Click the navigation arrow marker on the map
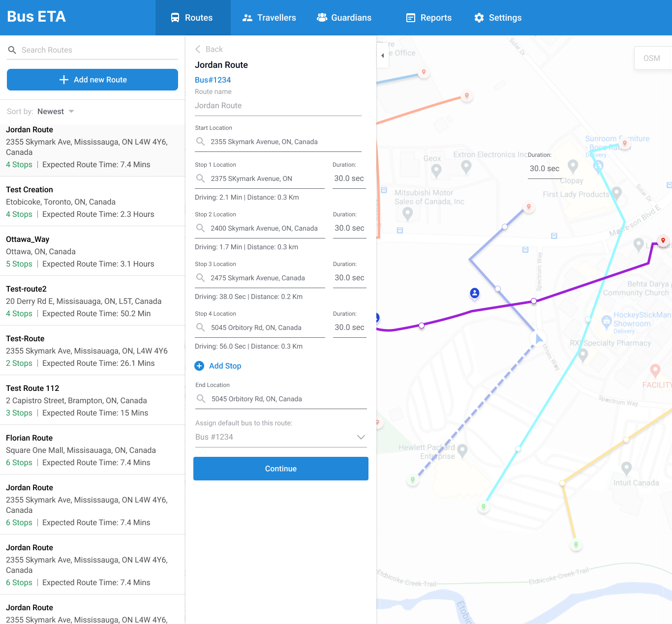The image size is (672, 624). coord(538,338)
